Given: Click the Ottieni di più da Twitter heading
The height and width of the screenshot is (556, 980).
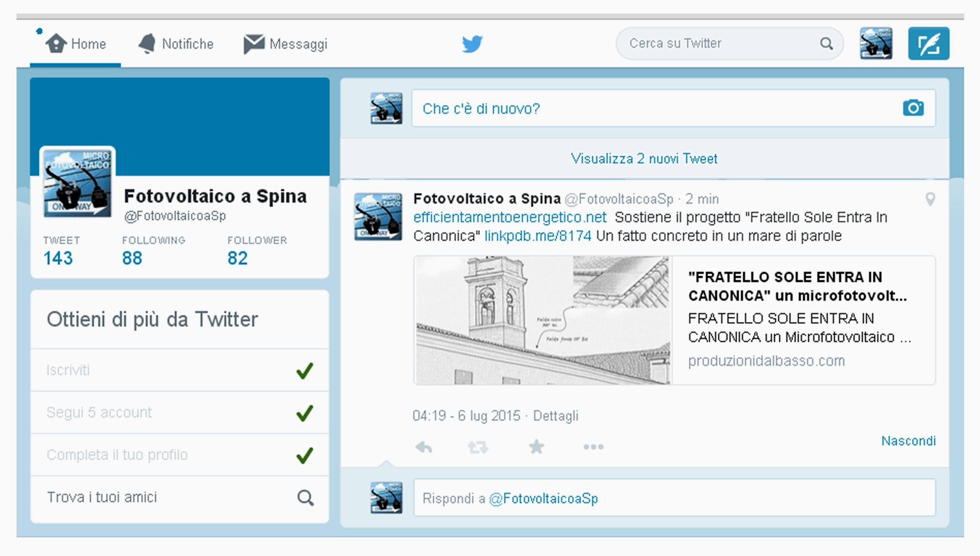Looking at the screenshot, I should pyautogui.click(x=152, y=319).
